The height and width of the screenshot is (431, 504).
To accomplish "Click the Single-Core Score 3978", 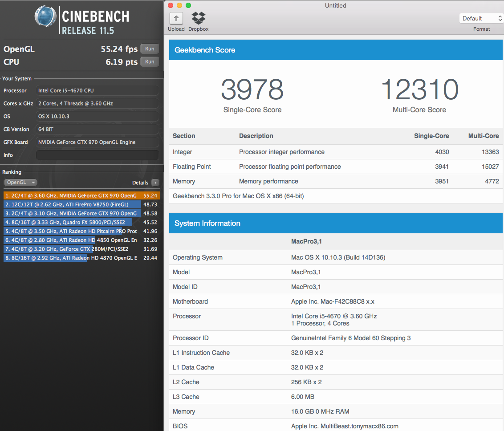I will coord(252,90).
